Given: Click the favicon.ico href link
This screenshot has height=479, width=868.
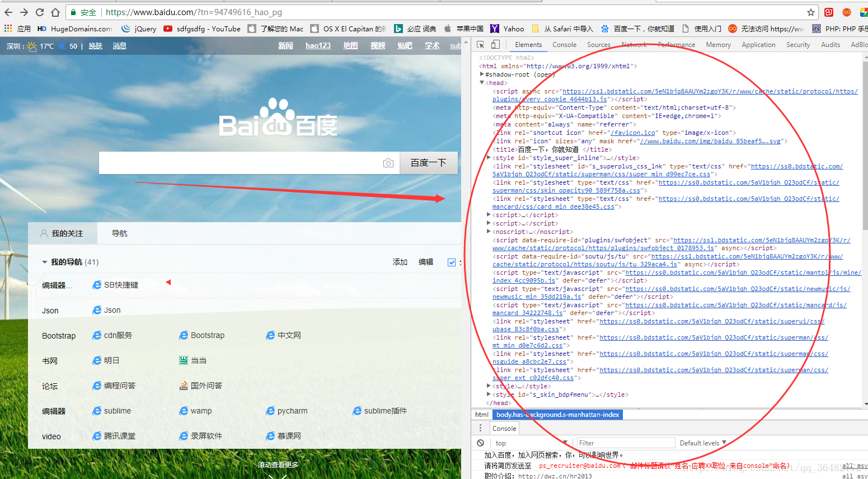Looking at the screenshot, I should [x=633, y=133].
